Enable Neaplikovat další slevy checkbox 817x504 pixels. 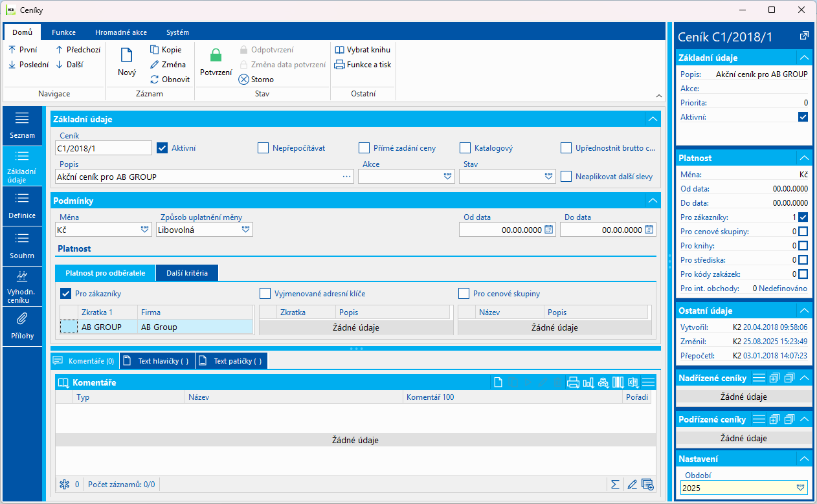pyautogui.click(x=566, y=176)
